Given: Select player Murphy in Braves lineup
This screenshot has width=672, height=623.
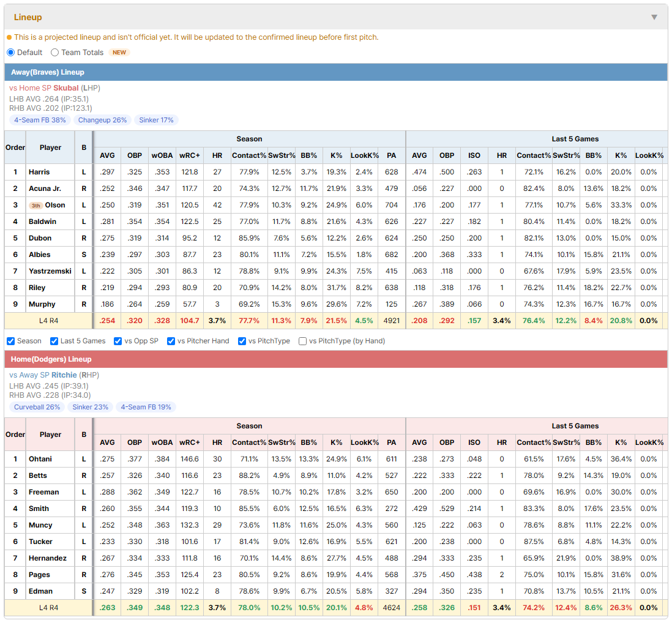Looking at the screenshot, I should (x=42, y=304).
